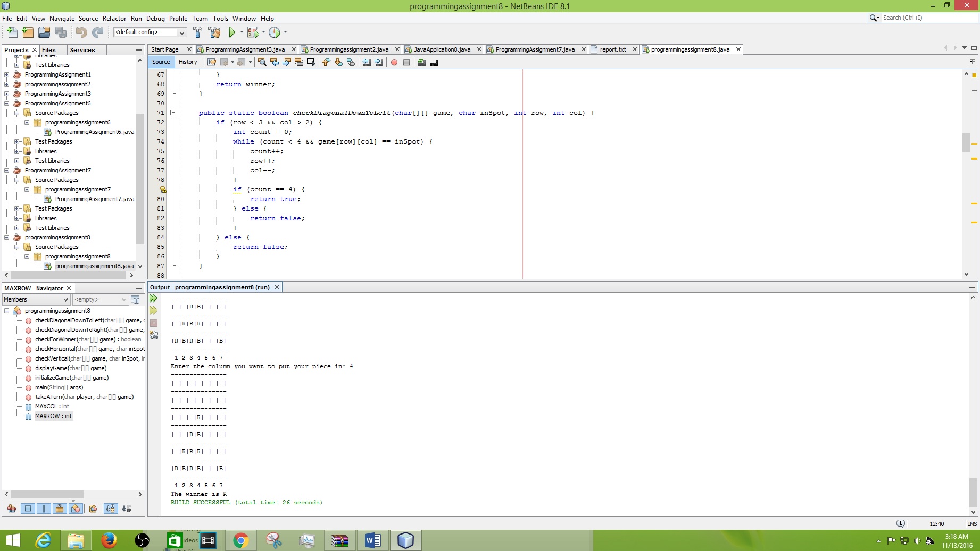
Task: Click the Search input field
Action: tap(928, 18)
